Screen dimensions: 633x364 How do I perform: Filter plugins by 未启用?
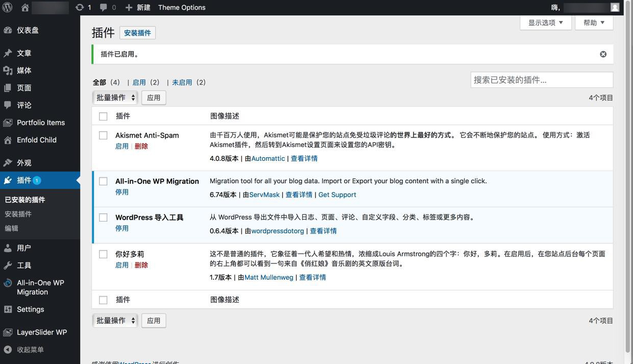[x=182, y=82]
